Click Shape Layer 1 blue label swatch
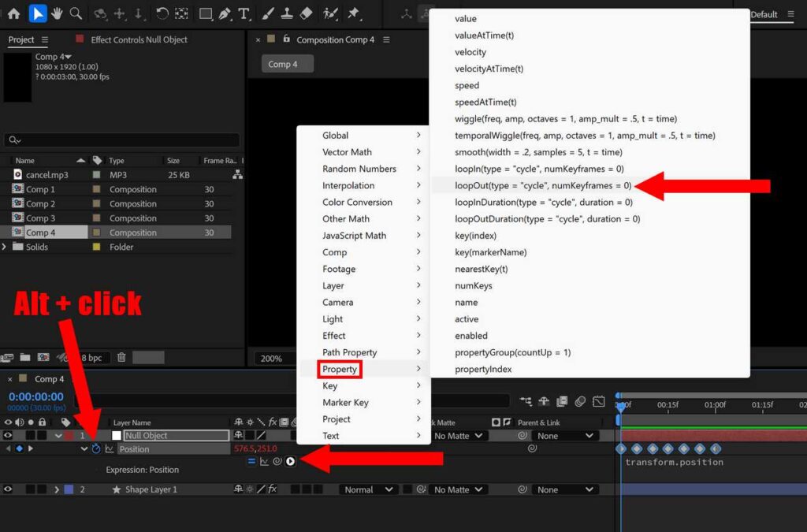Screen dimensions: 807x532 click(69, 489)
